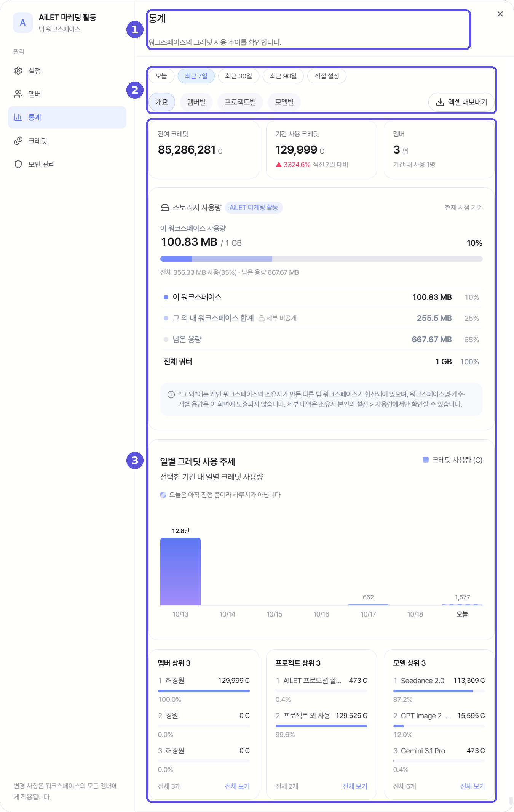
Task: Open the 설정 gear icon in sidebar
Action: pos(18,71)
